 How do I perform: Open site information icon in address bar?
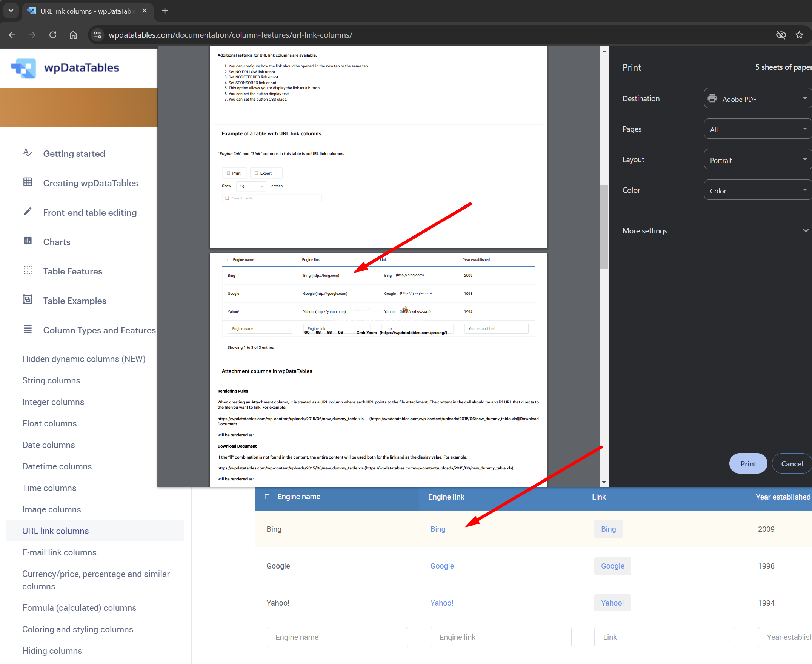pos(98,35)
